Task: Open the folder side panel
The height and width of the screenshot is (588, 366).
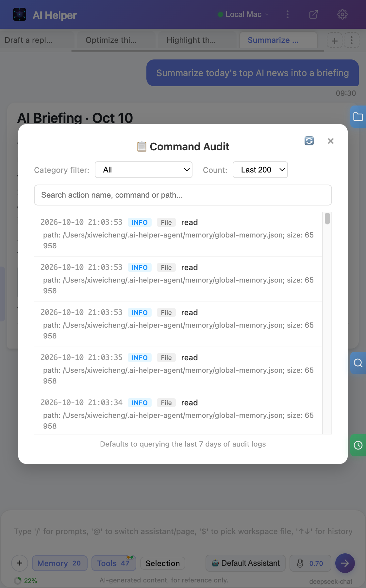Action: (x=358, y=117)
